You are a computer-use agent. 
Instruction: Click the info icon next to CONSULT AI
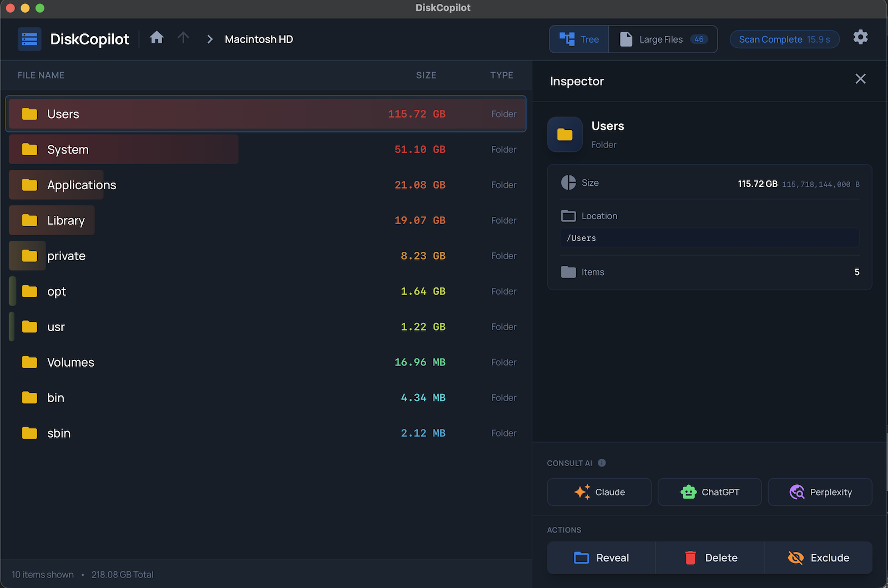coord(603,463)
